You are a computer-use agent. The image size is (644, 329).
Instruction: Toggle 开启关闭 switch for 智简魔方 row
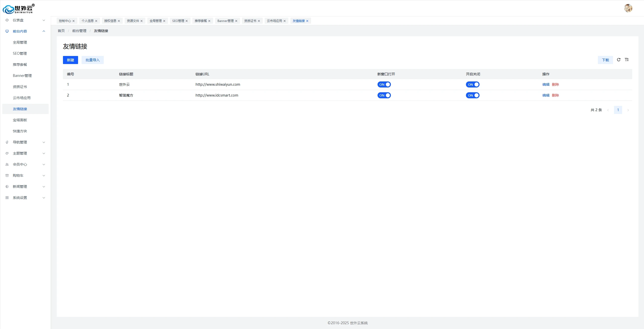[472, 95]
